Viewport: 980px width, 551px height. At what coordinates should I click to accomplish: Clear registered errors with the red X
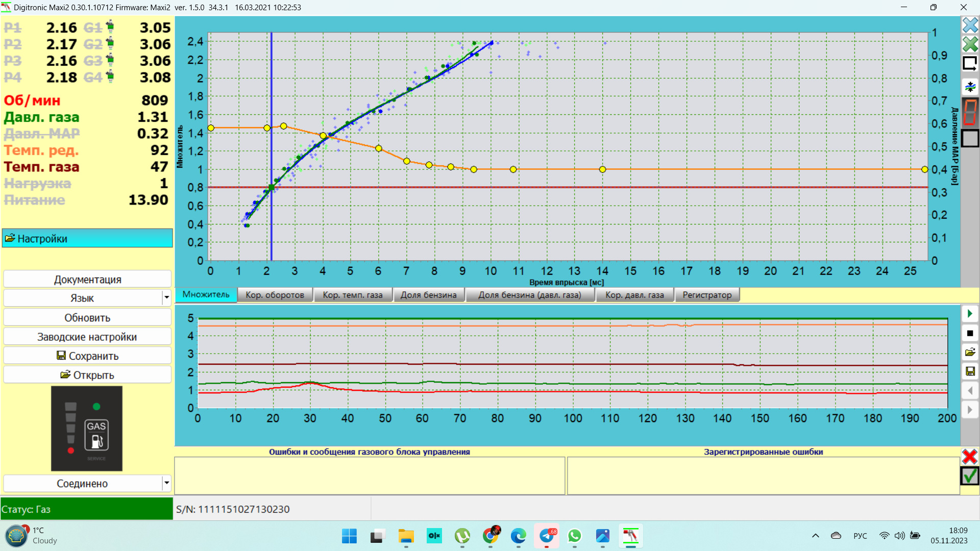969,456
